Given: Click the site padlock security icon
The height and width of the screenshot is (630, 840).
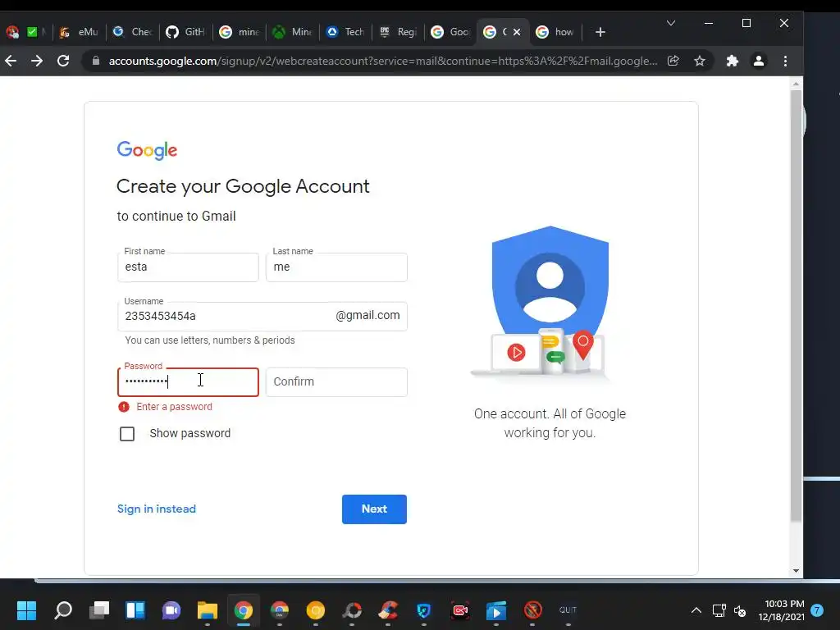Looking at the screenshot, I should [x=96, y=61].
